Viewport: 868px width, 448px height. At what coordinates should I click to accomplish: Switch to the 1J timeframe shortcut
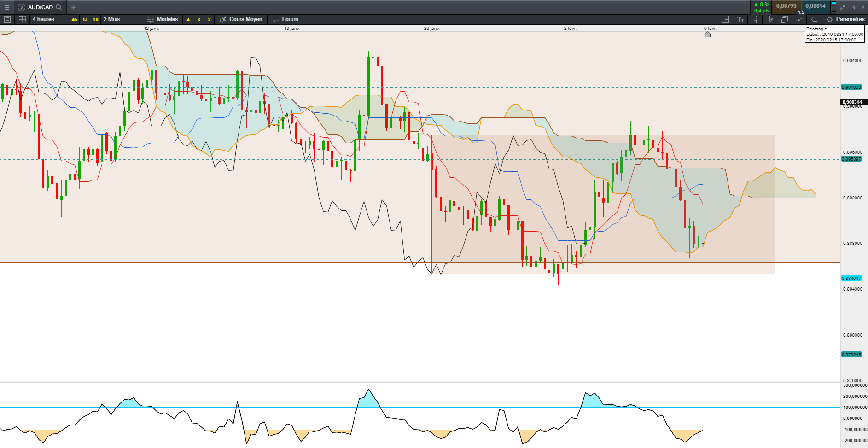[85, 19]
